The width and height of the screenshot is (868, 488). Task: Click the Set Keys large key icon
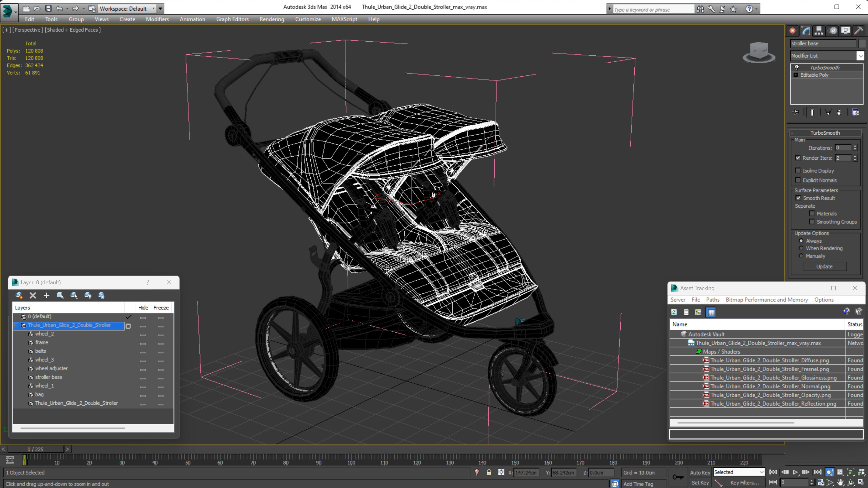click(x=678, y=477)
